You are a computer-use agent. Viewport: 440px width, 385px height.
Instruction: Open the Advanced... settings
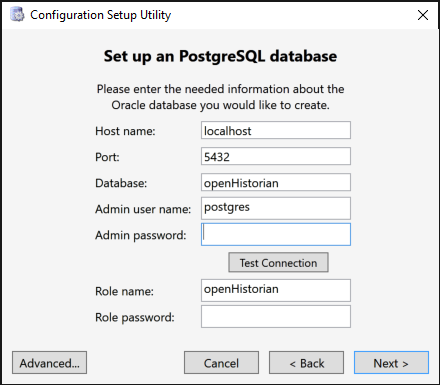click(49, 363)
